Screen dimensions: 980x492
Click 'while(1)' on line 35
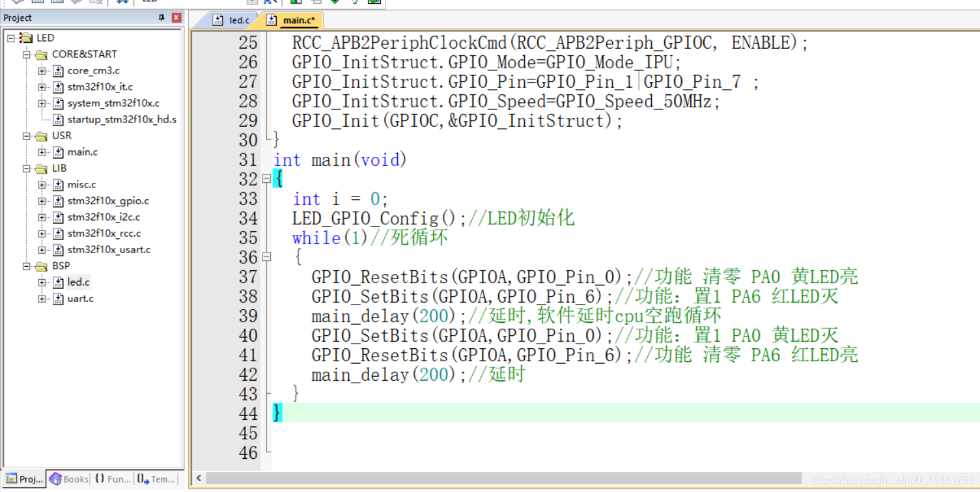pyautogui.click(x=331, y=238)
